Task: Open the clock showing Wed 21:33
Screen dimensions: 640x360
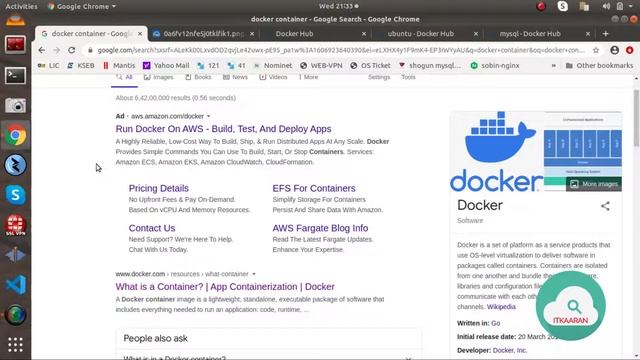Action: pos(338,6)
